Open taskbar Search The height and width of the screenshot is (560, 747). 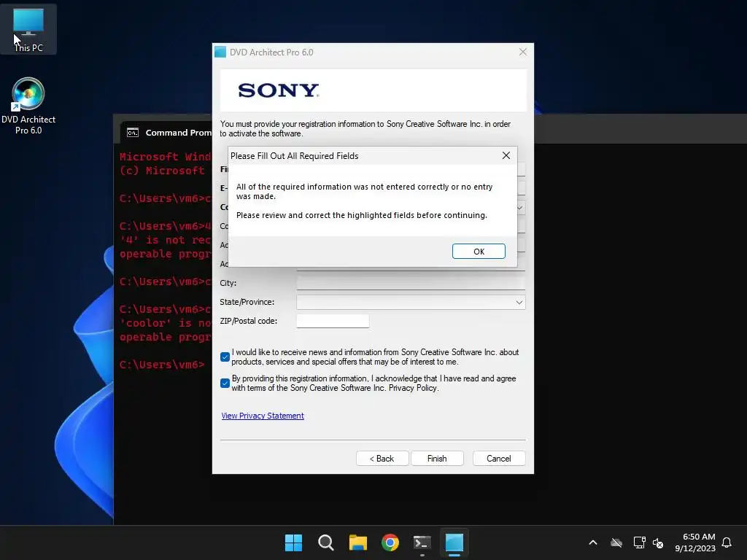(326, 542)
